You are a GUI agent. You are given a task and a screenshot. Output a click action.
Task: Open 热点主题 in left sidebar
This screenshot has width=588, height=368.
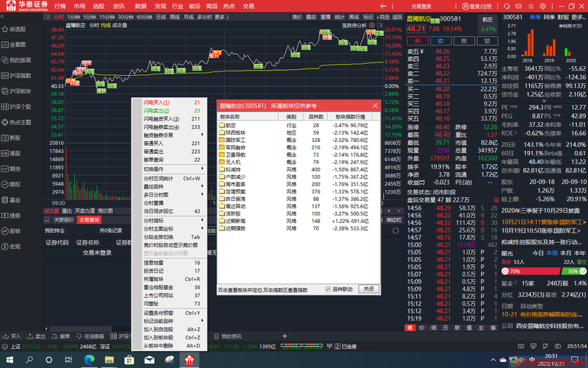tap(15, 122)
